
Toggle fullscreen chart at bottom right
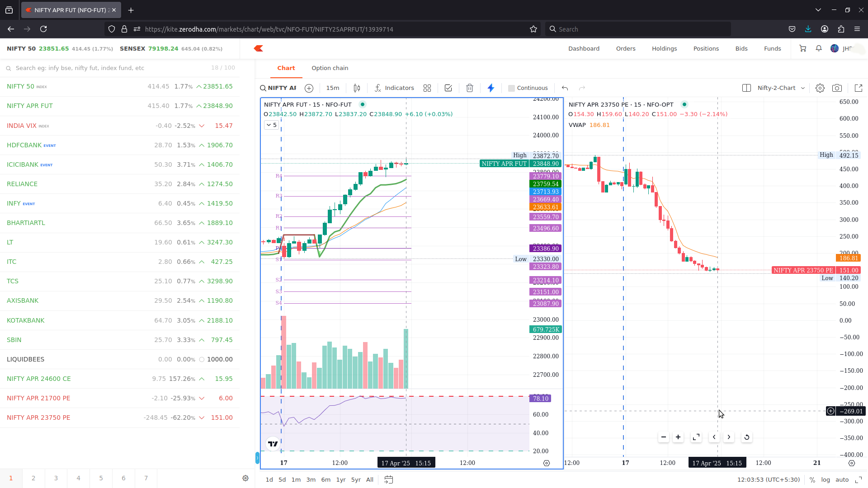pyautogui.click(x=859, y=480)
